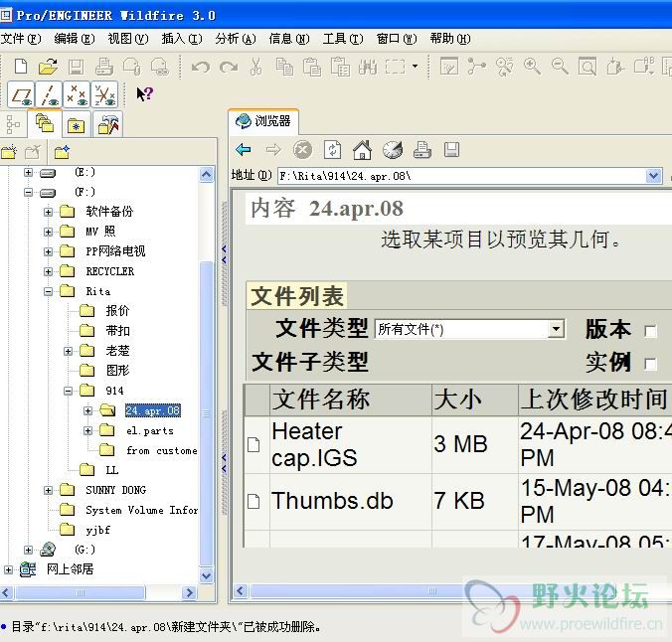Click the browser Home icon
The image size is (672, 642).
pyautogui.click(x=362, y=150)
